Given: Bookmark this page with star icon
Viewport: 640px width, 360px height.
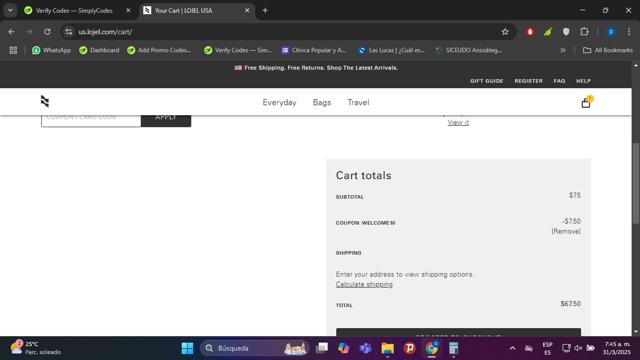Looking at the screenshot, I should 505,32.
